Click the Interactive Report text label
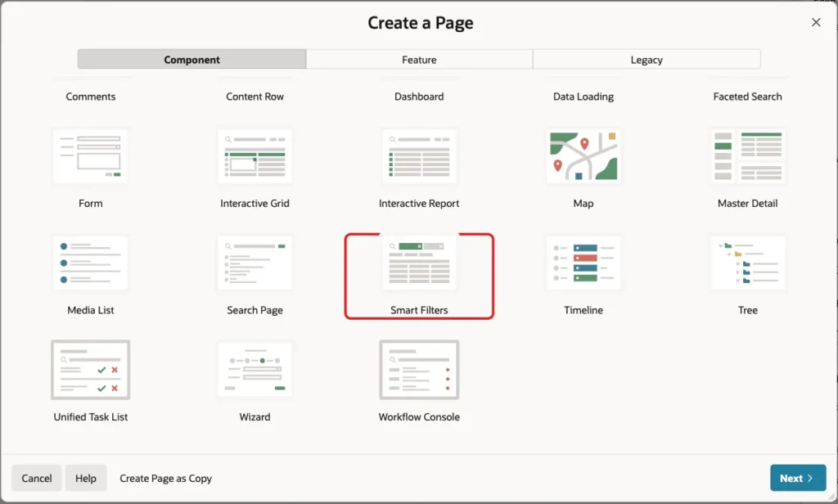Screen dimensions: 838x504 pyautogui.click(x=419, y=204)
